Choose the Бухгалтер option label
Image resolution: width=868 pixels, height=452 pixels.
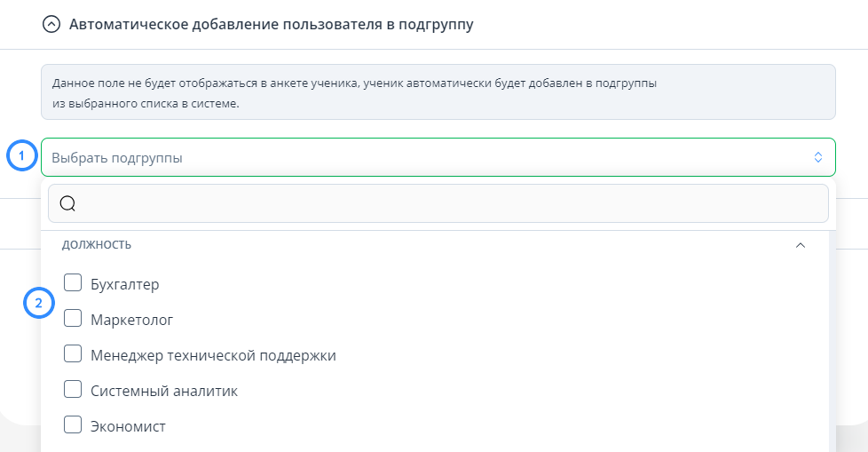click(124, 284)
